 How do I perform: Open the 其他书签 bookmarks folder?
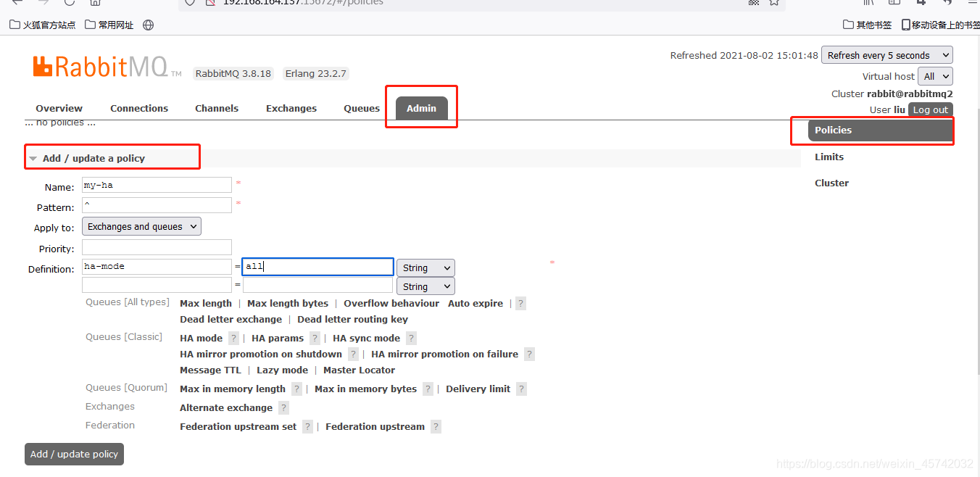pos(867,25)
